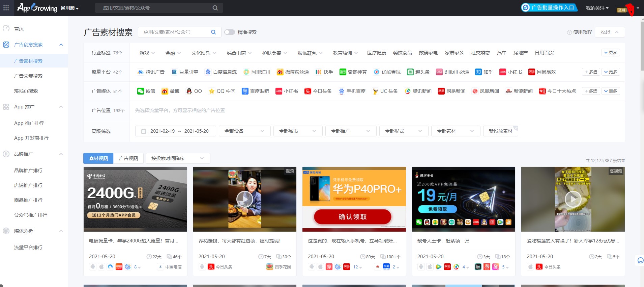Select the 百度信息流 platform

point(221,72)
